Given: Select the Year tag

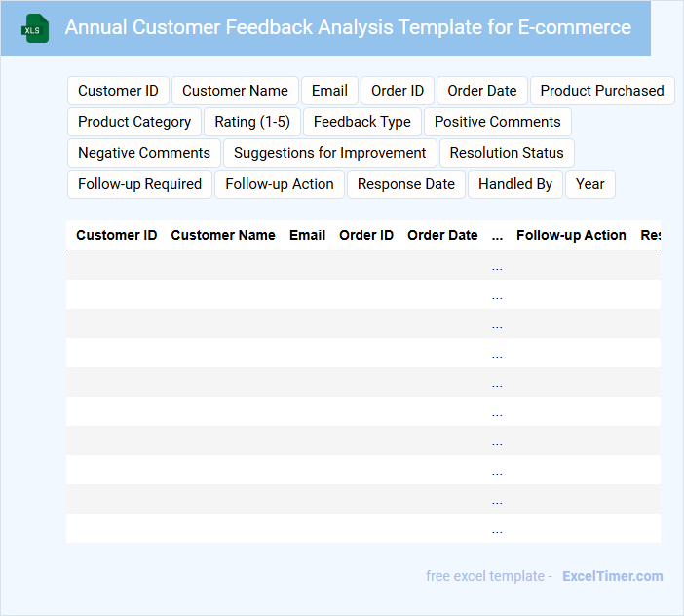Looking at the screenshot, I should pyautogui.click(x=589, y=184).
